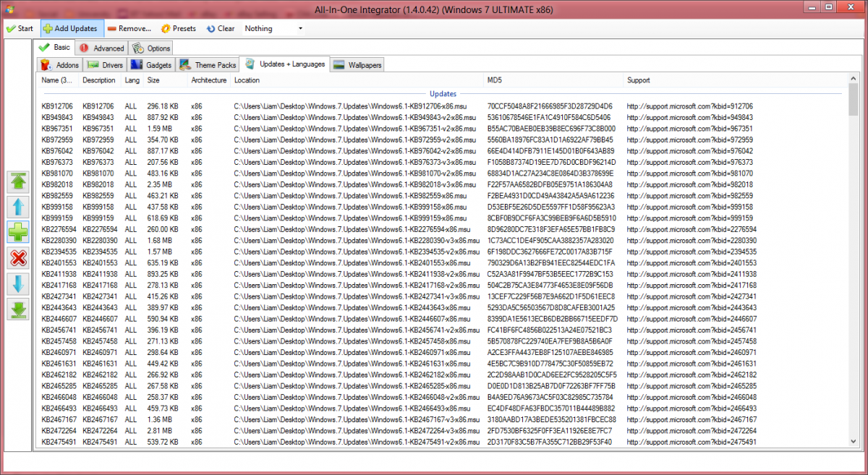This screenshot has width=868, height=475.
Task: Click the green plus add icon on left
Action: pyautogui.click(x=17, y=233)
